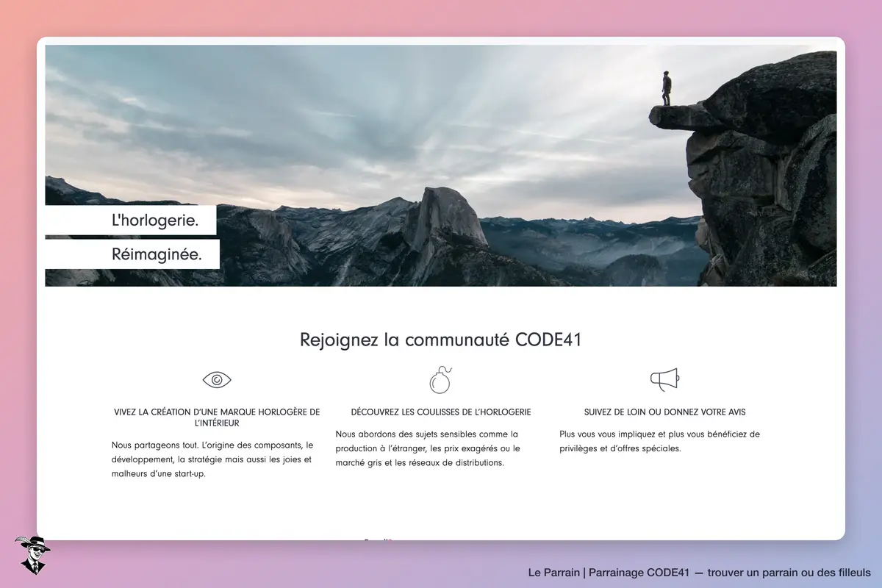
Task: Click "DÉCOUVREZ LES COULISSES DE L'HORLOGERIE" title
Action: coord(441,412)
